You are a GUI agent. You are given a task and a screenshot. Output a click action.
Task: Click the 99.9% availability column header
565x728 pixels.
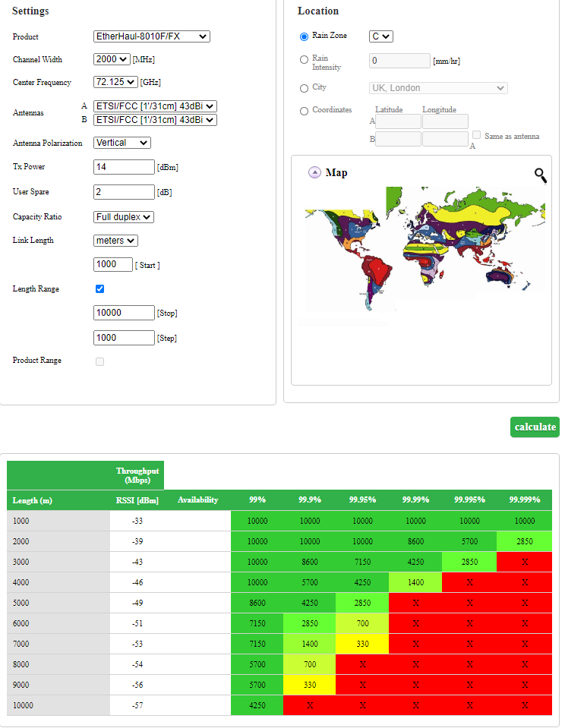coord(310,500)
